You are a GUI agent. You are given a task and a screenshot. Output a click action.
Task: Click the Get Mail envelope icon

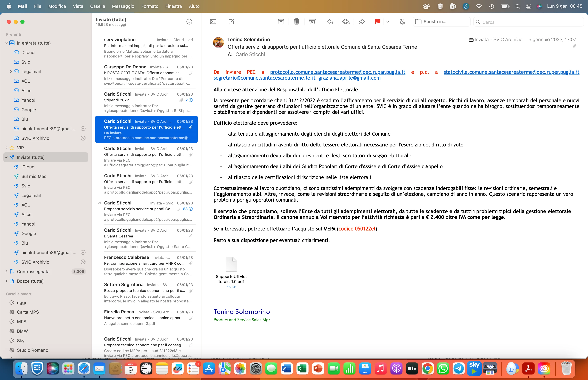click(213, 22)
